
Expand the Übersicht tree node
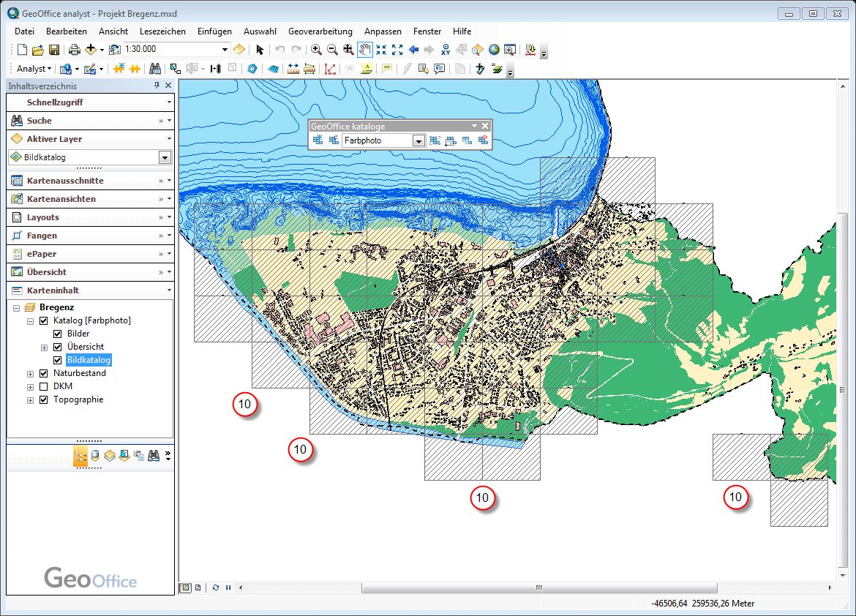44,347
